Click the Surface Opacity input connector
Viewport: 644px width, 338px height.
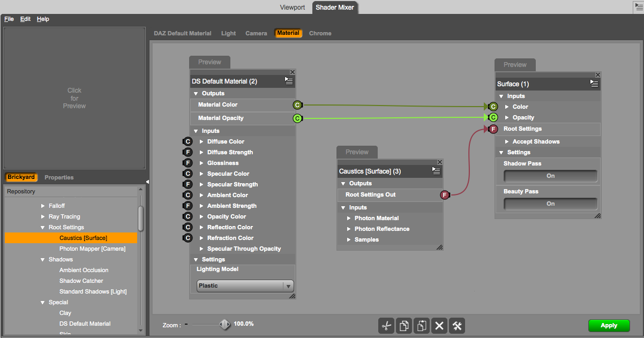pyautogui.click(x=493, y=117)
